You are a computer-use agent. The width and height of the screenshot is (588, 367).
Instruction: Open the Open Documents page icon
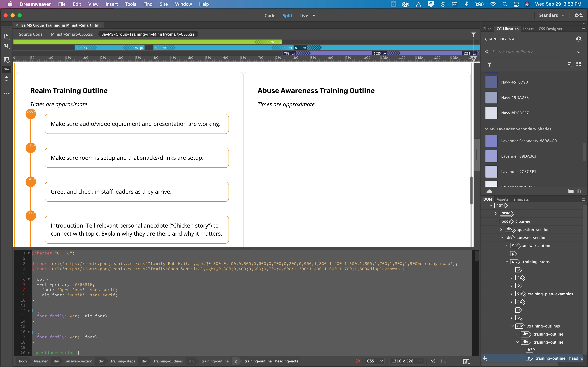(6, 36)
